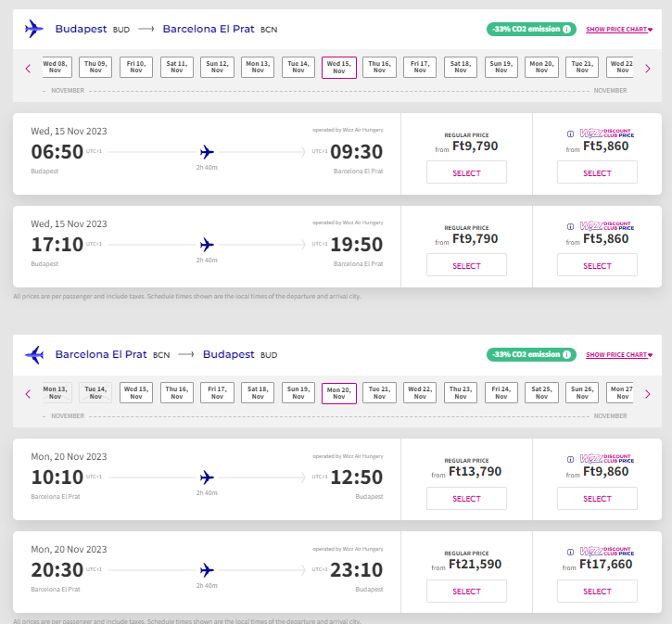672x624 pixels.
Task: Advance to later dates on Barcelona–Budapest carousel
Action: point(648,394)
